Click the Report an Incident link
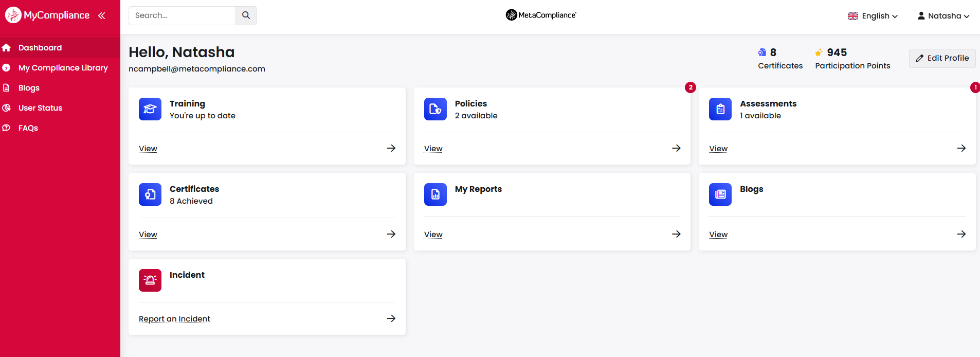 click(174, 319)
